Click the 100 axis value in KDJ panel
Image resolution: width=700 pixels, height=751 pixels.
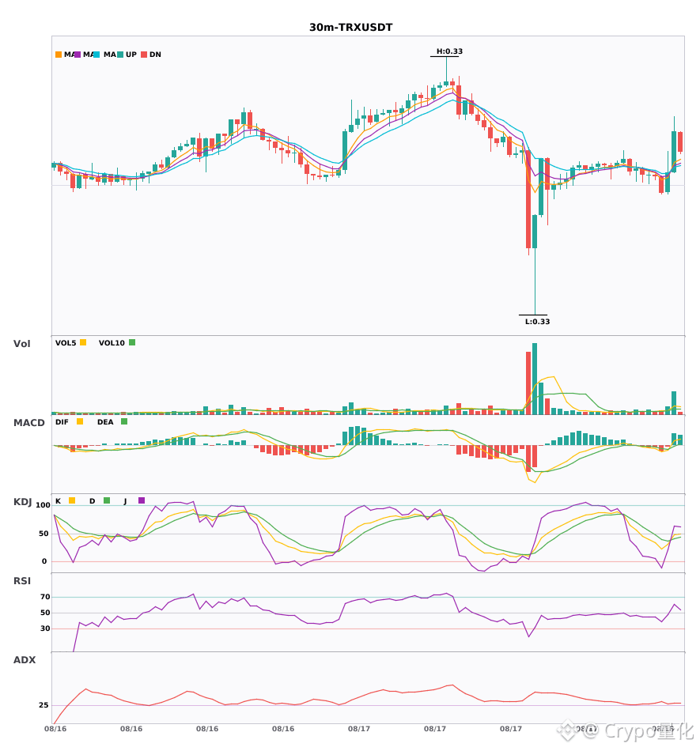pyautogui.click(x=43, y=505)
